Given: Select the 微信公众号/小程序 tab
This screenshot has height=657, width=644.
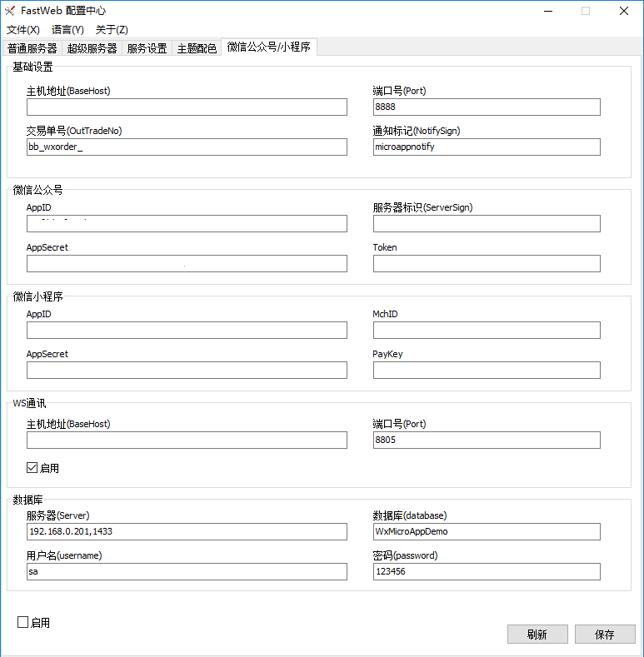Looking at the screenshot, I should pyautogui.click(x=269, y=47).
